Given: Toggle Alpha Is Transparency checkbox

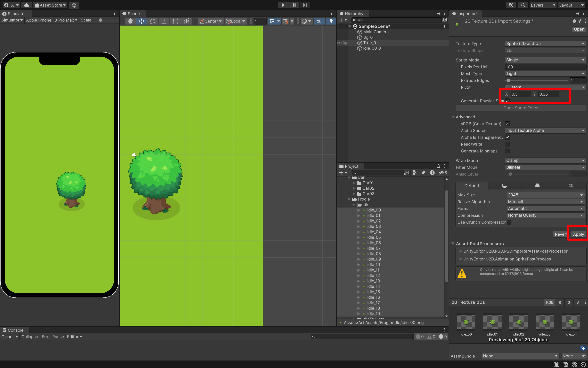Looking at the screenshot, I should tap(507, 137).
